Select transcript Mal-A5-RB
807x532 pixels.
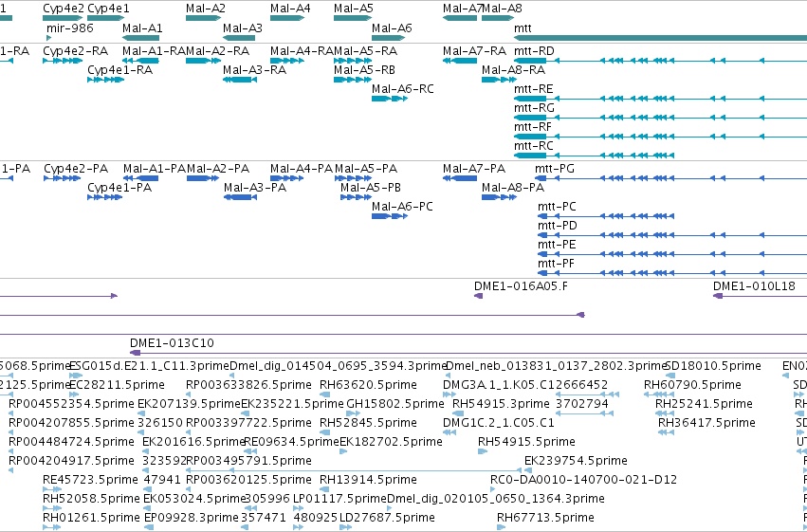pos(353,80)
